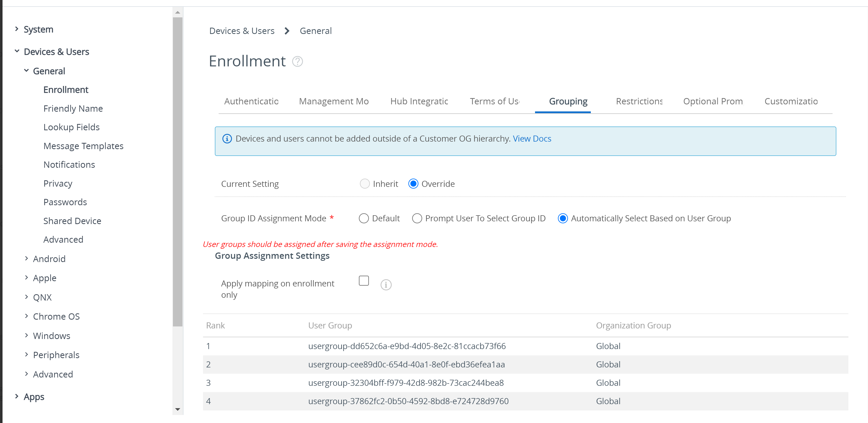The width and height of the screenshot is (868, 423).
Task: Open the Enrollment help question mark icon
Action: [297, 61]
